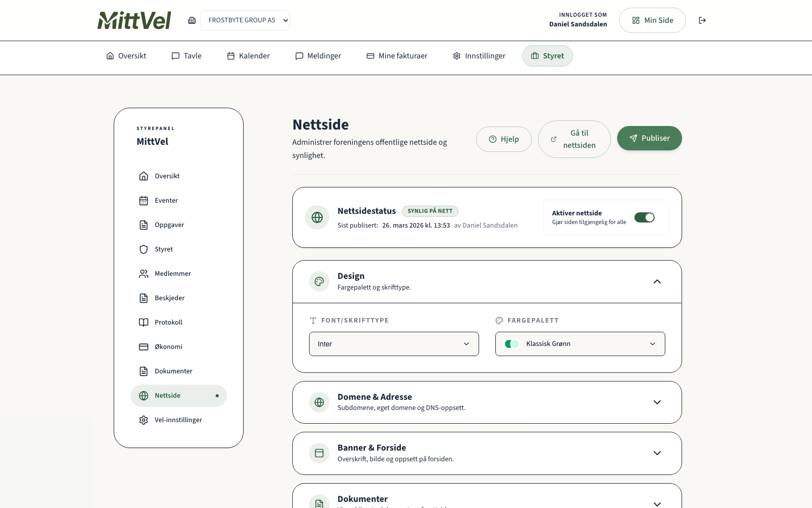
Task: Open Medlemmer via the people icon
Action: coord(144,274)
